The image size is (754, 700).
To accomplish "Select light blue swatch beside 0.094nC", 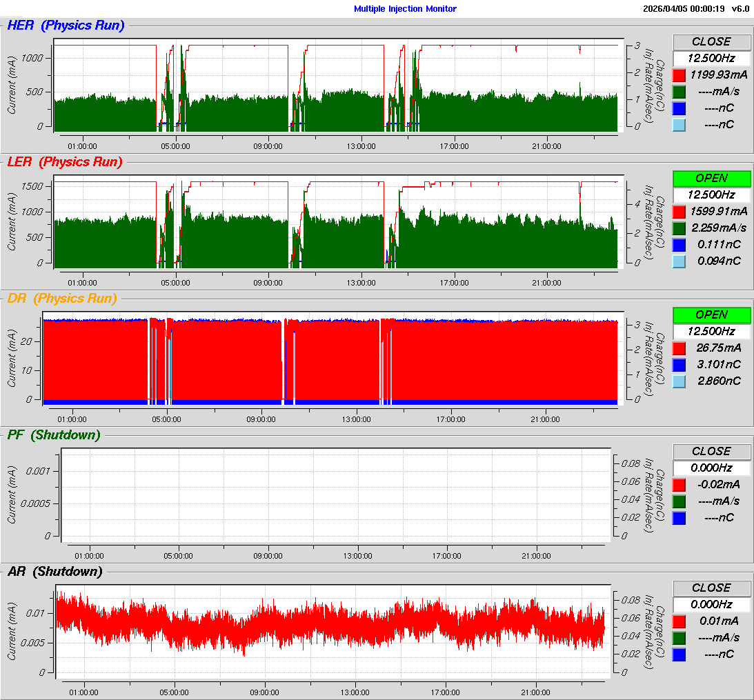I will [679, 261].
